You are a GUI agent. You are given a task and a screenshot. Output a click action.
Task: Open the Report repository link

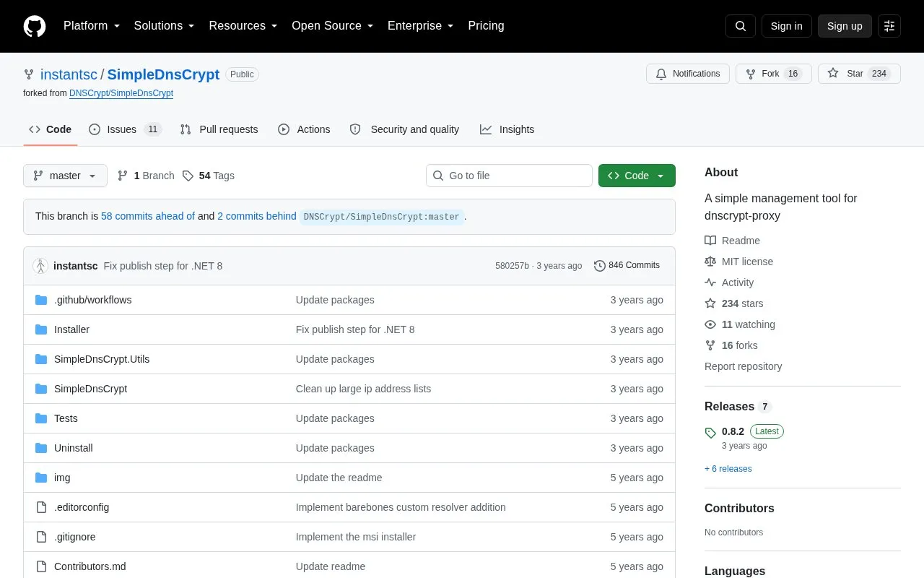click(x=743, y=366)
